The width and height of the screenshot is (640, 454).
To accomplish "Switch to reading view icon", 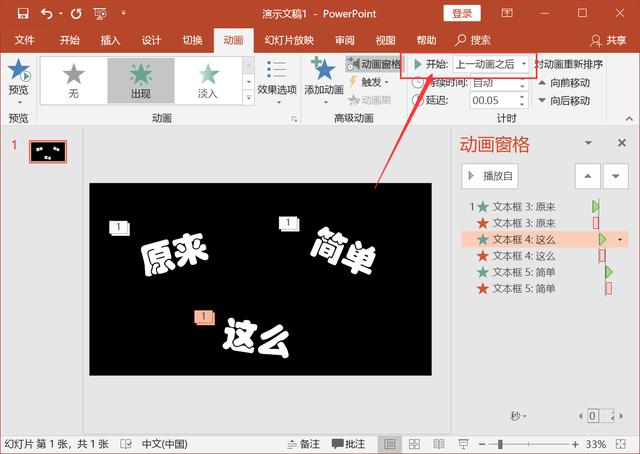I will point(439,444).
